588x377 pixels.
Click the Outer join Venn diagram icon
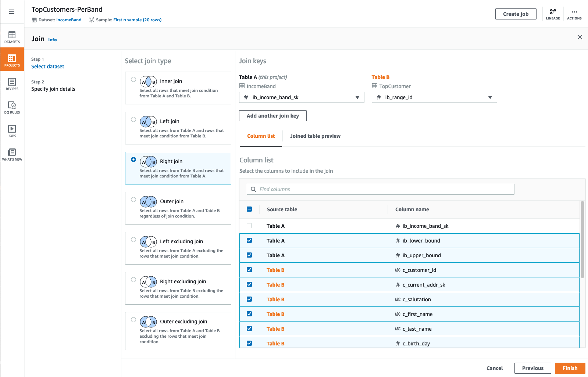[149, 202]
